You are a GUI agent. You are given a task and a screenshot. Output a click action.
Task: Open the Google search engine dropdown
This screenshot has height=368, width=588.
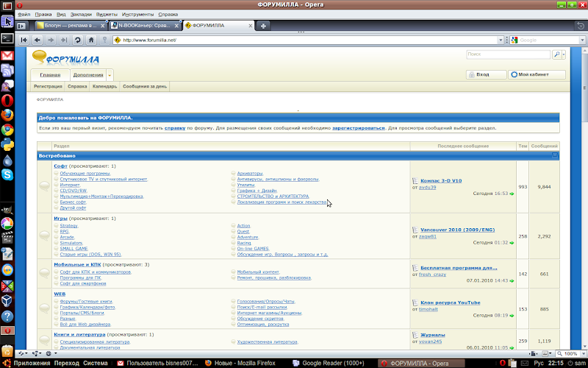pos(582,40)
